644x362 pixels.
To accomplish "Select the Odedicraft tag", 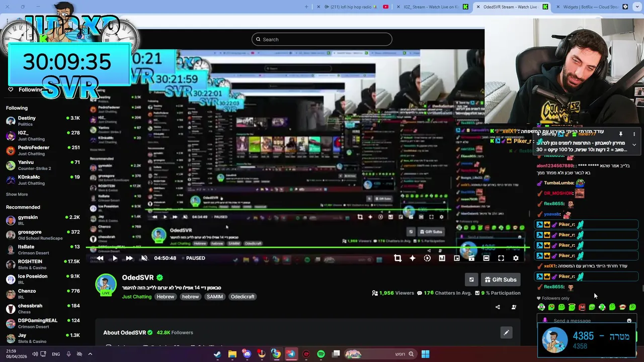I will [x=243, y=297].
